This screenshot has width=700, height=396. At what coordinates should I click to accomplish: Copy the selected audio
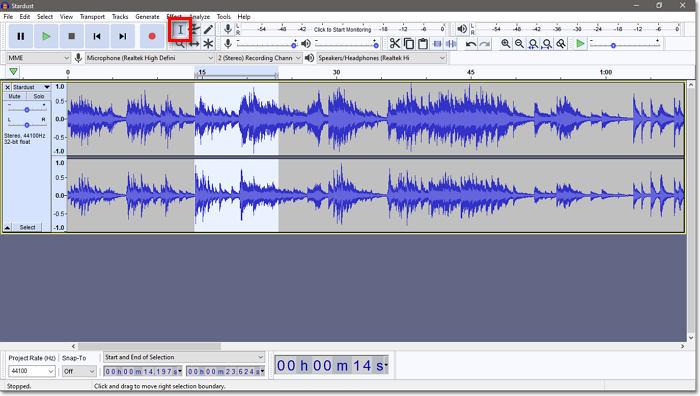(409, 43)
